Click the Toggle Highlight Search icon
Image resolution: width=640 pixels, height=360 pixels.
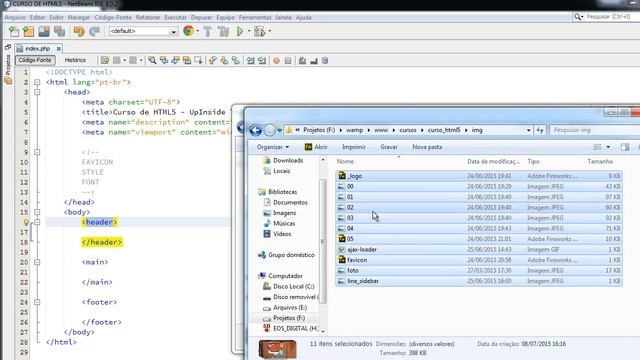(x=187, y=60)
